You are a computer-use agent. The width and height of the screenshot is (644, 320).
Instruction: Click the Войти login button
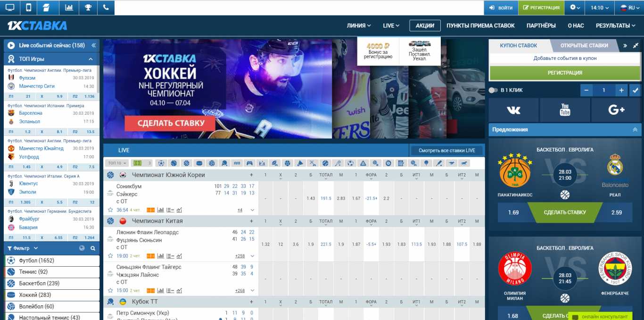coord(501,8)
